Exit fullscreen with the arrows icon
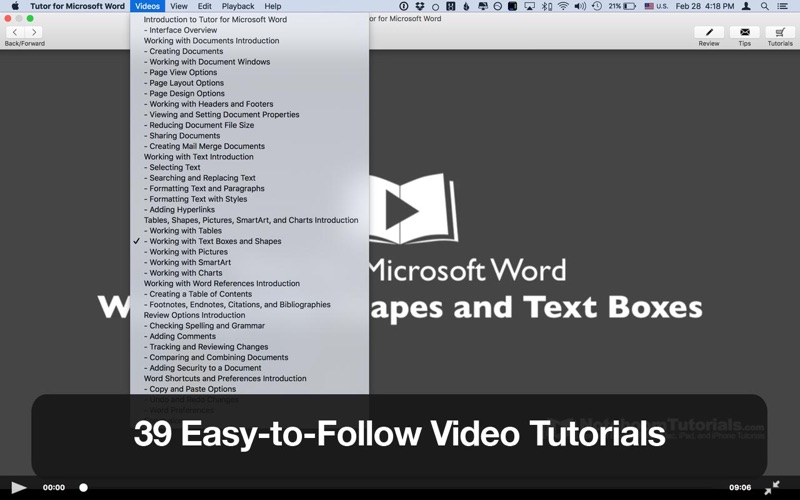800x500 pixels. [x=772, y=488]
